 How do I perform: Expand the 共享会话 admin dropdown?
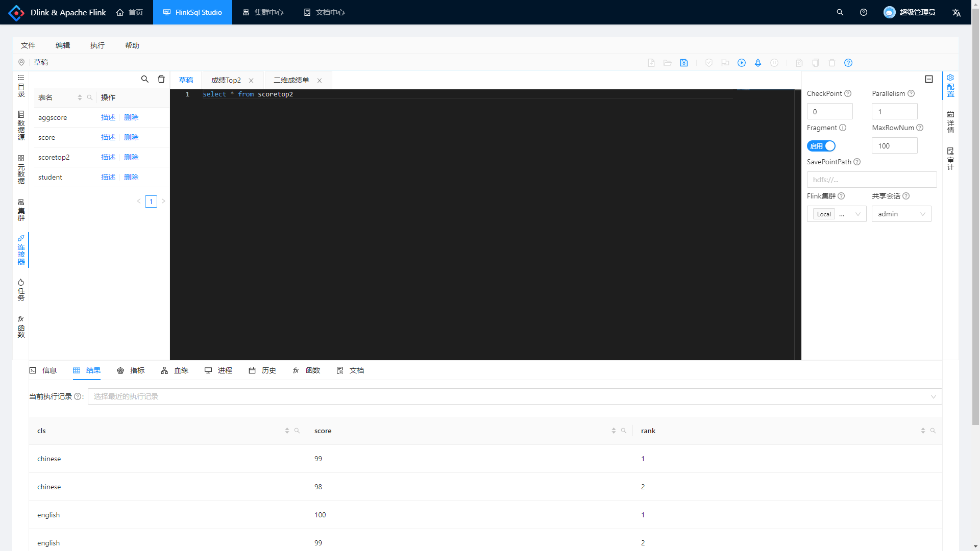pyautogui.click(x=901, y=214)
